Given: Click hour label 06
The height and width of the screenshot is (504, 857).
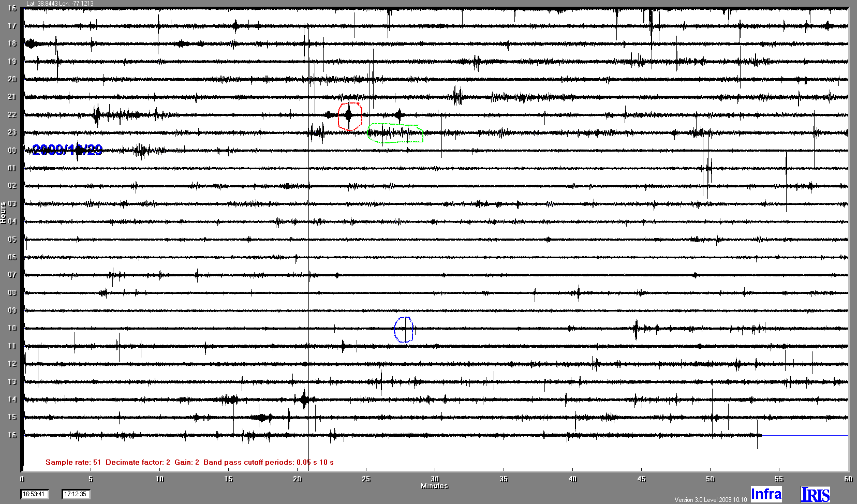Looking at the screenshot, I should click(x=12, y=257).
